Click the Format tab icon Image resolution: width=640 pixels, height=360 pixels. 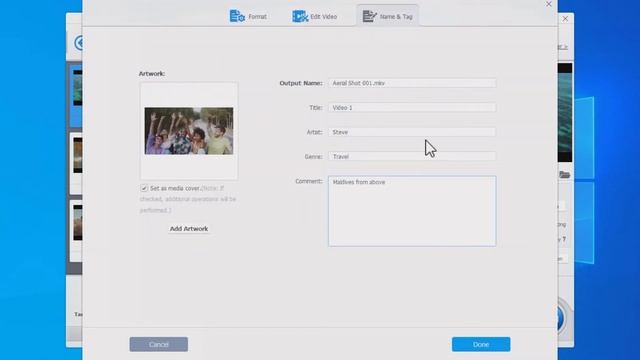click(237, 16)
